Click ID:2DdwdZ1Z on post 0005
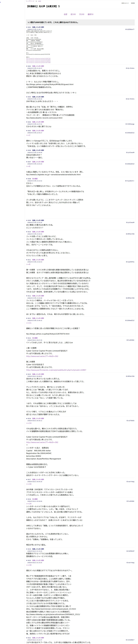The height and width of the screenshot is (644, 138). (x=130, y=133)
